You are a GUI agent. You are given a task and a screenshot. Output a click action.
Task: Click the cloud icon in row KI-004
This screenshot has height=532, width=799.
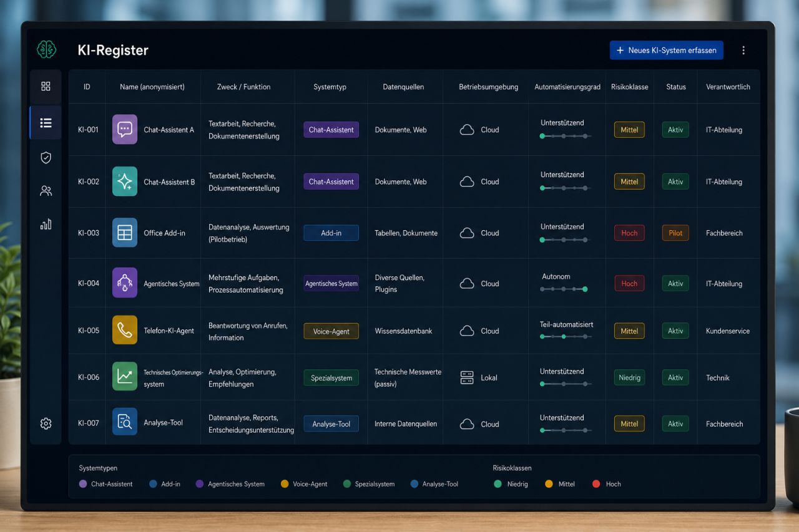[467, 284]
